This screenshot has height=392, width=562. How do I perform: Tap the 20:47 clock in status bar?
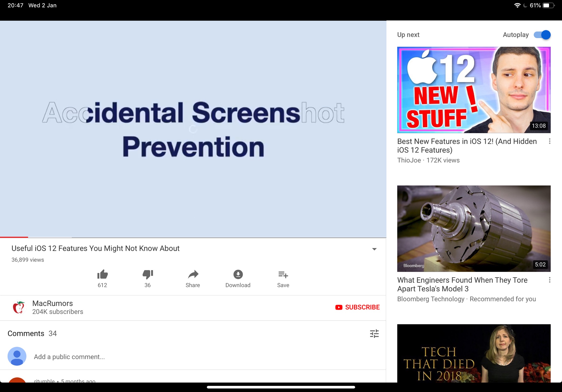click(16, 5)
